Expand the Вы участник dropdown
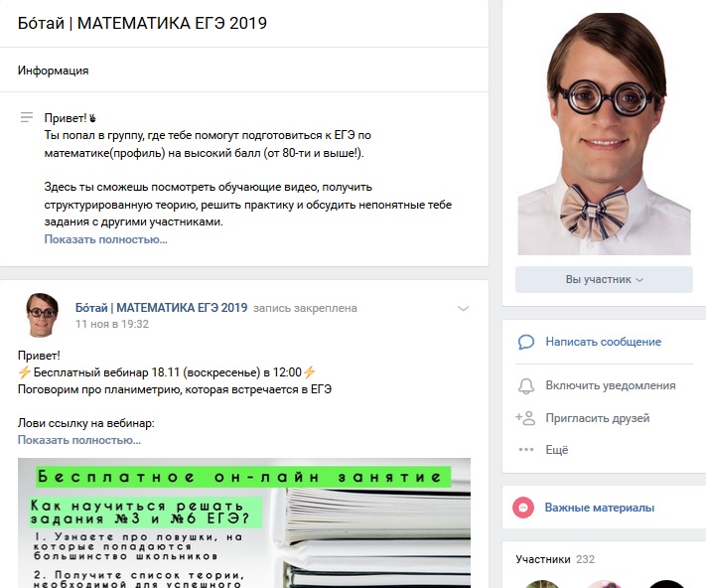The width and height of the screenshot is (706, 588). point(604,279)
